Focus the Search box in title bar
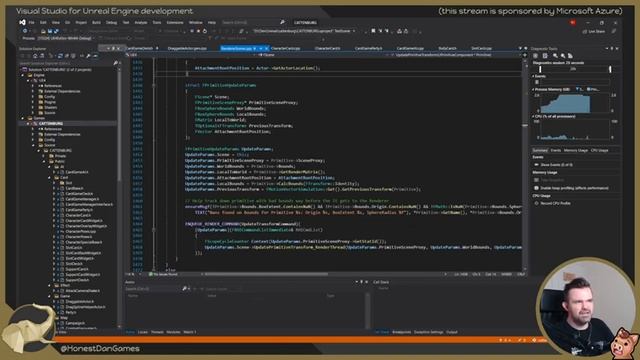The width and height of the screenshot is (640, 360). tap(253, 22)
